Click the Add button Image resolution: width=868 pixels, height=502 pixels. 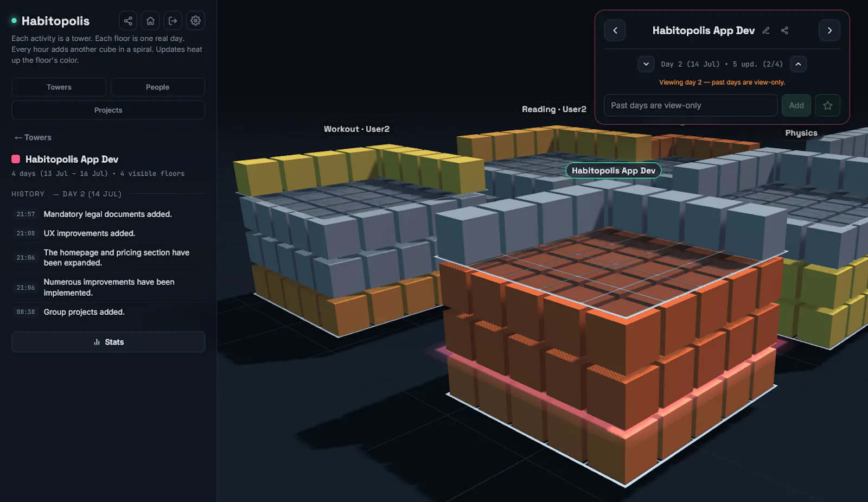(796, 105)
